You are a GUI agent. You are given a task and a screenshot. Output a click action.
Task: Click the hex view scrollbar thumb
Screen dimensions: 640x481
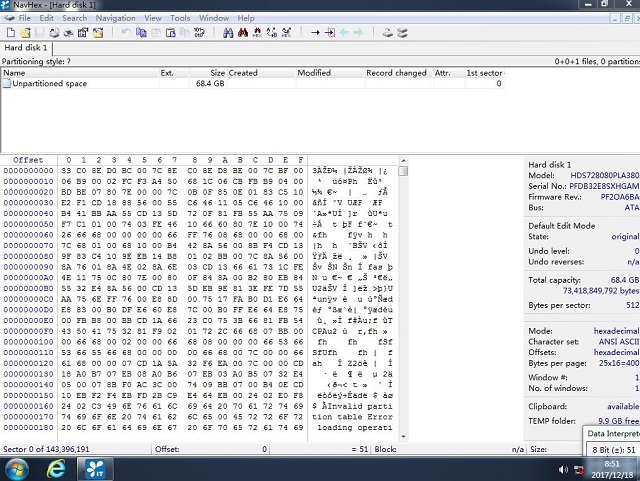tap(403, 171)
